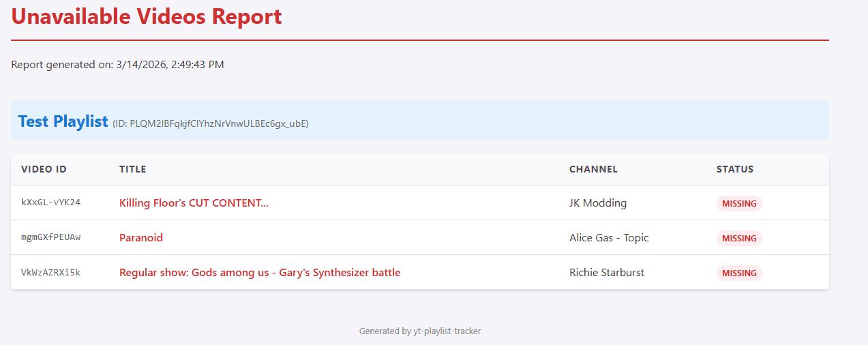
Task: Click the Richie Starburst channel name
Action: tap(607, 273)
